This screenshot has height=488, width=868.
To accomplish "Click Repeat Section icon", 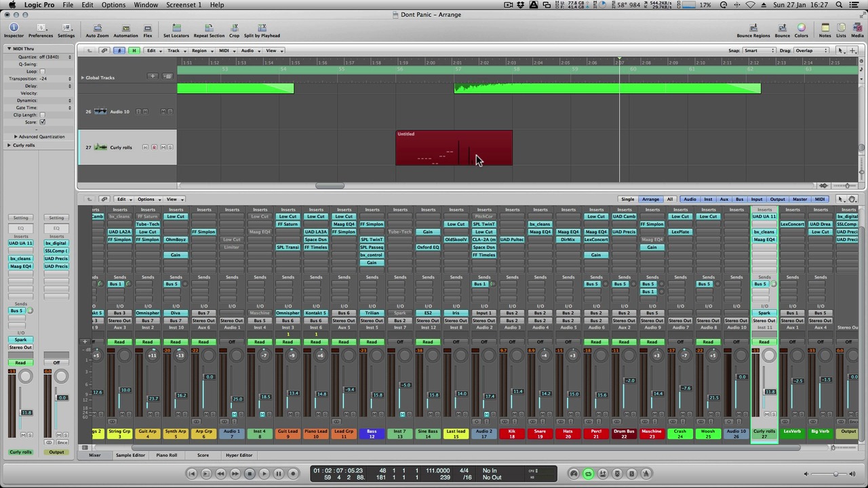I will pyautogui.click(x=209, y=30).
